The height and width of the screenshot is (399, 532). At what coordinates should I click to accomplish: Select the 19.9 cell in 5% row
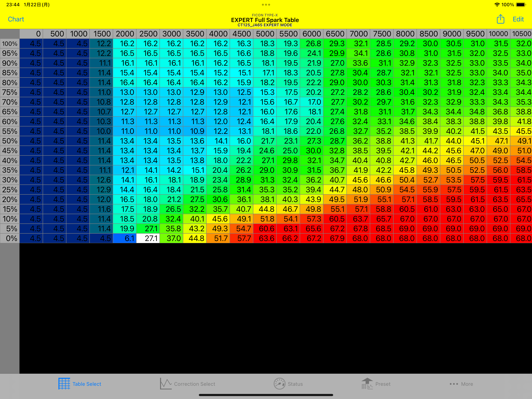[125, 229]
